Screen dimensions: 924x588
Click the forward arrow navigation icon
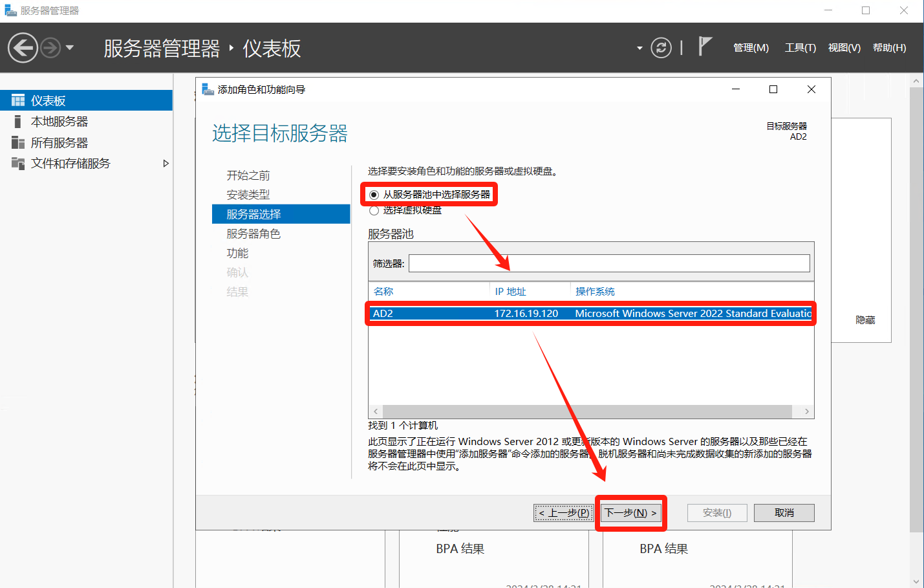(x=50, y=48)
